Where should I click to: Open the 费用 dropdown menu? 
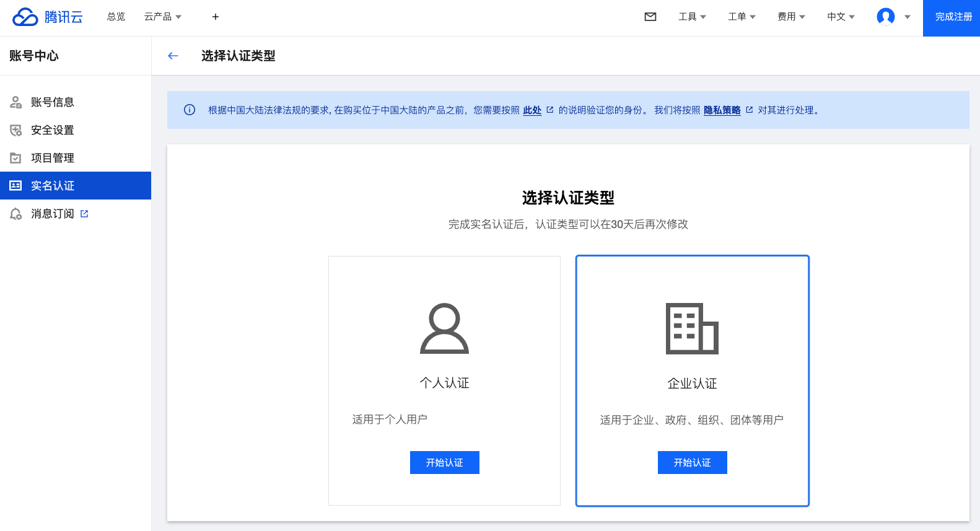(791, 17)
